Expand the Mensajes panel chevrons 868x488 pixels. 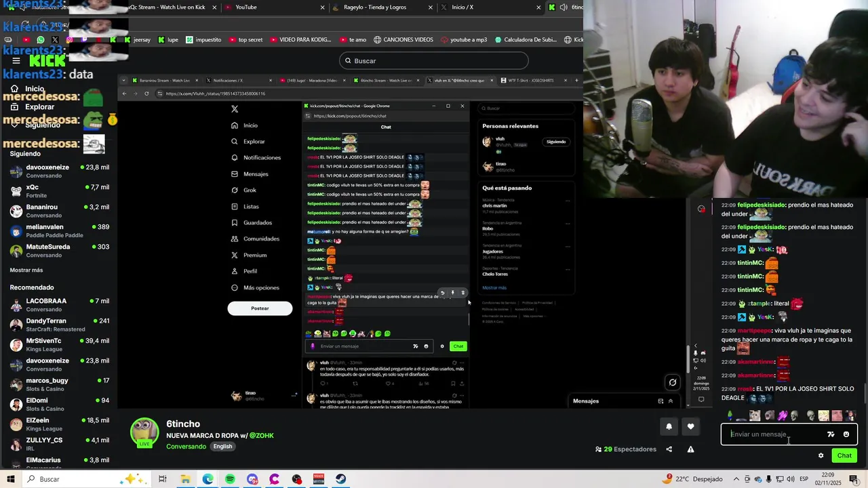click(x=671, y=401)
